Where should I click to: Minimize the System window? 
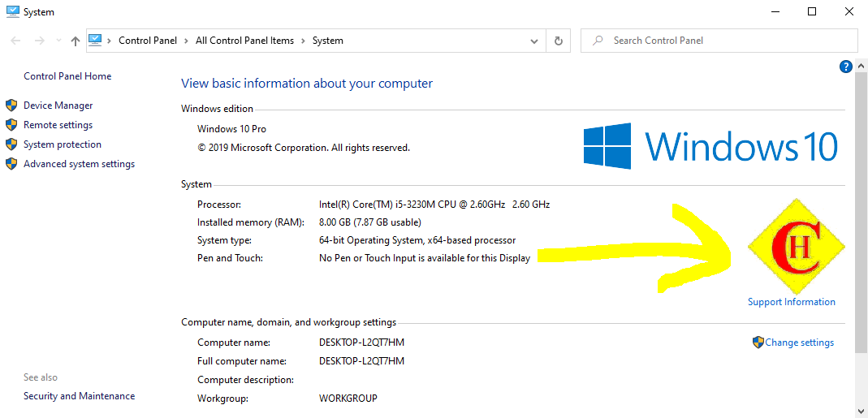coord(775,11)
